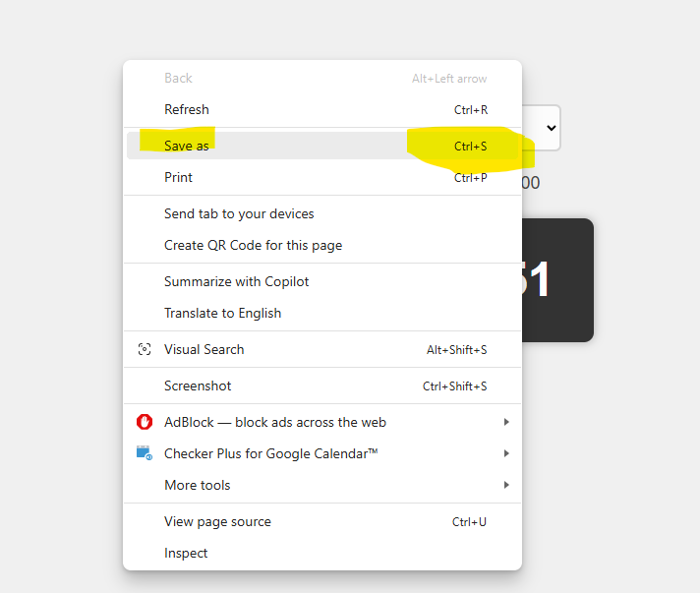Image resolution: width=700 pixels, height=593 pixels.
Task: Click the AdBlock red hand icon
Action: tap(145, 422)
